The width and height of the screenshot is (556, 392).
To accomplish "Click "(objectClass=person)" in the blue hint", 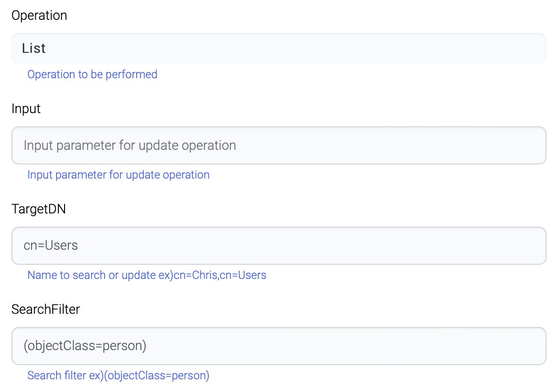I will click(157, 376).
